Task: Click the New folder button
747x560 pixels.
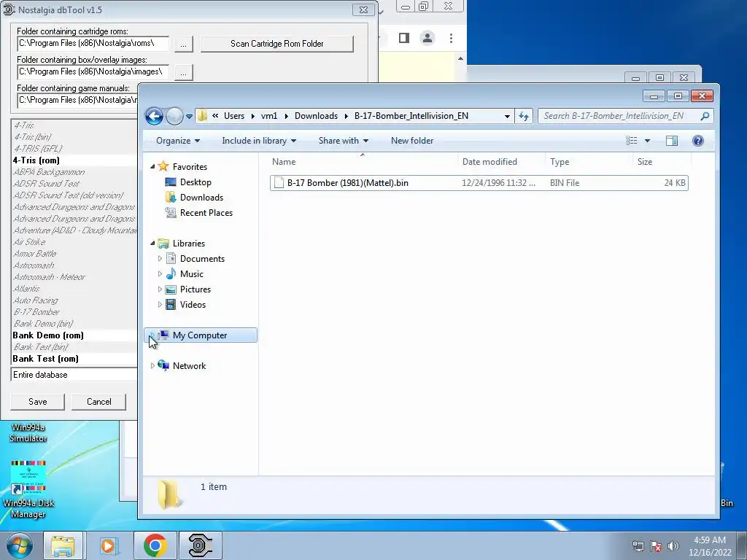Action: click(x=412, y=141)
